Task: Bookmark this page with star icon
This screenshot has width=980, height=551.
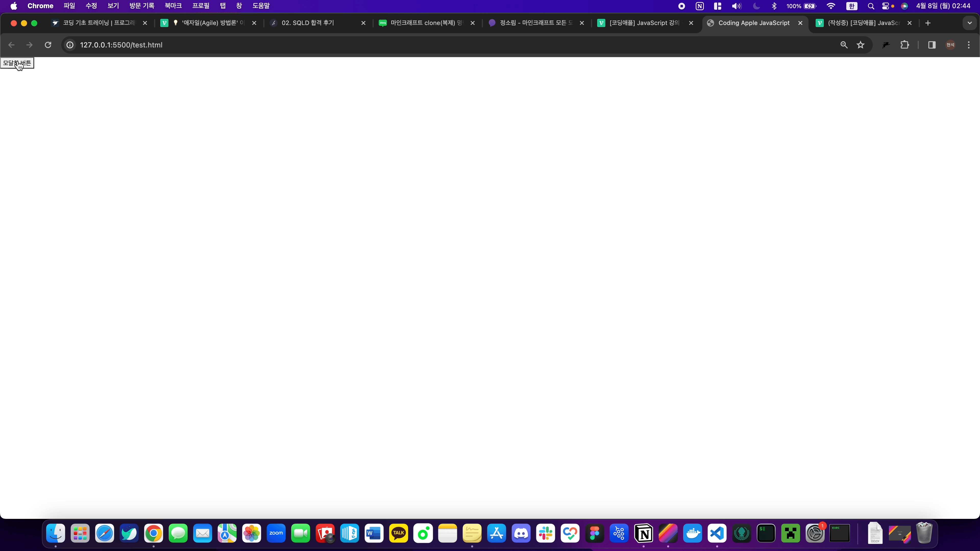Action: 861,45
